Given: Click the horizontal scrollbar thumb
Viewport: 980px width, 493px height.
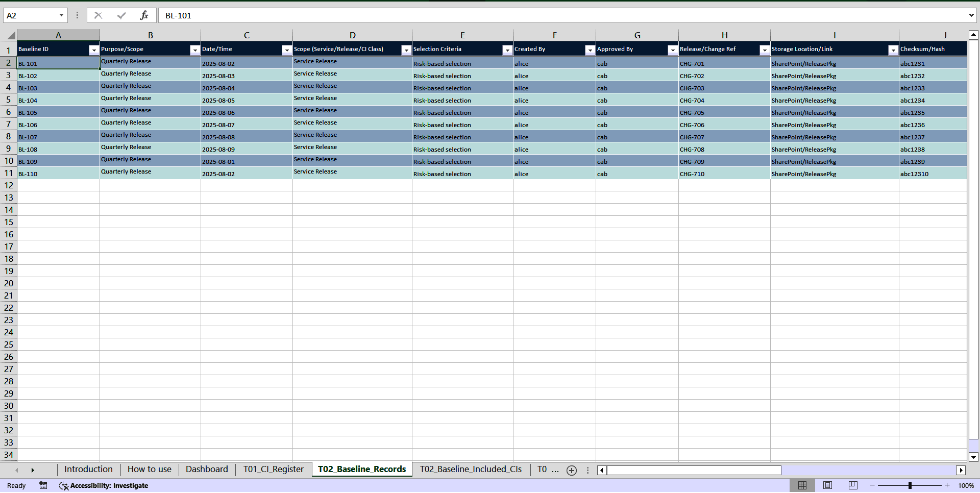Looking at the screenshot, I should tap(694, 470).
